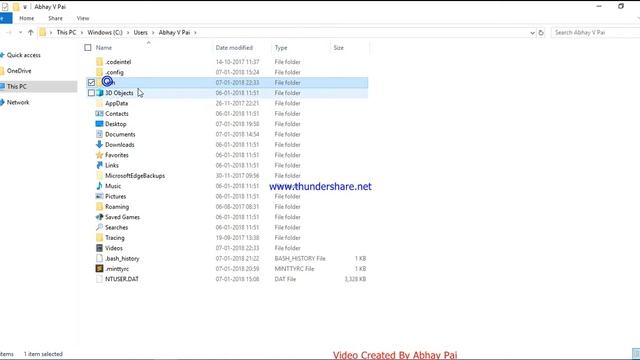Click the Roaming folder icon
Viewport: 640px width, 360px height.
point(99,207)
